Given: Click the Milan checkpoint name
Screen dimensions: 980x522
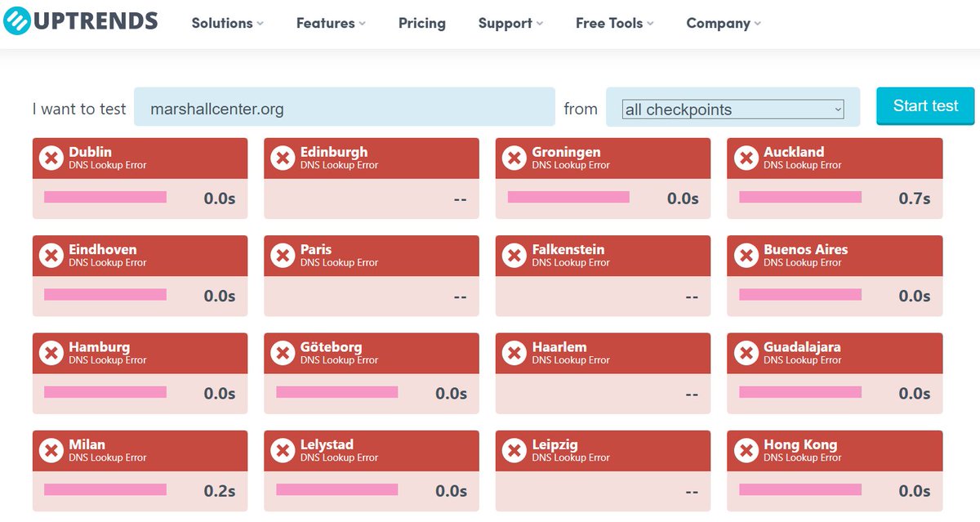Looking at the screenshot, I should (x=87, y=444).
